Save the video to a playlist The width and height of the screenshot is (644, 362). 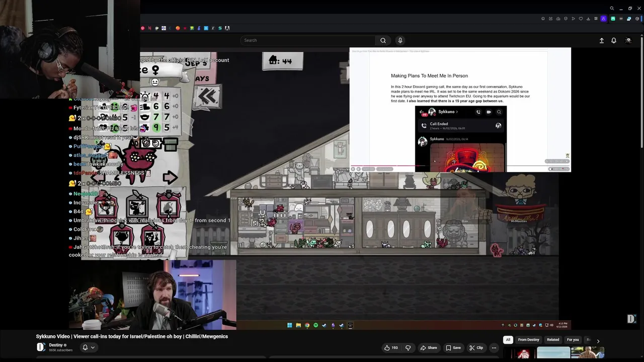[x=453, y=347]
